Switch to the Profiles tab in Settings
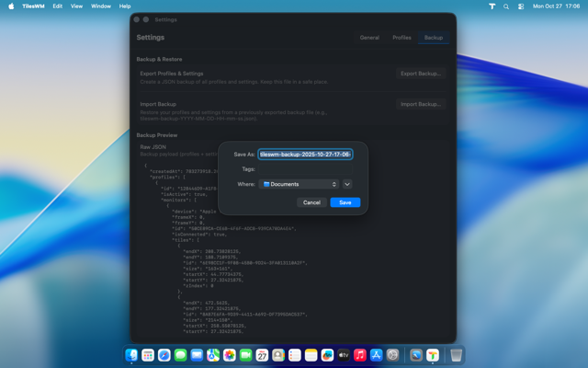The width and height of the screenshot is (588, 368). point(401,38)
